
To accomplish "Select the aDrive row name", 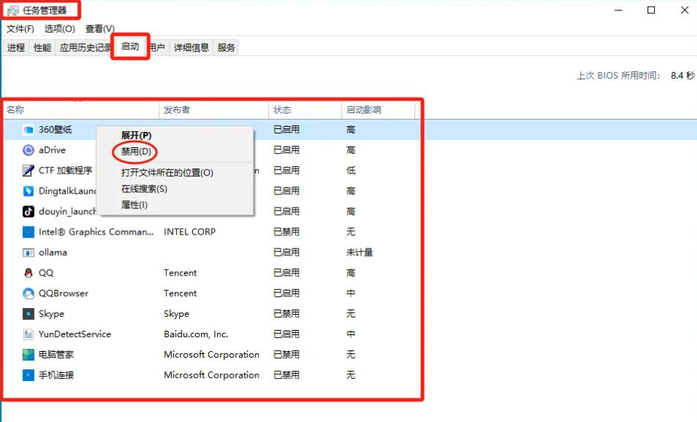I will [52, 150].
